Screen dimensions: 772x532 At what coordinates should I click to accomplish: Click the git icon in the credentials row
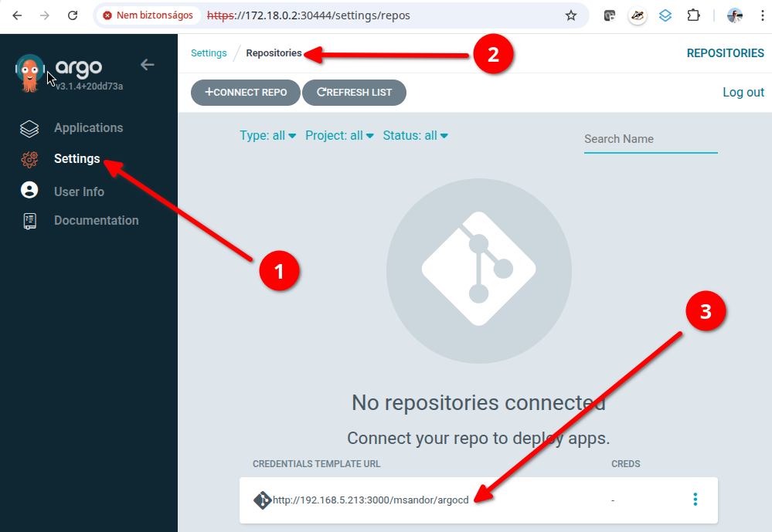263,500
